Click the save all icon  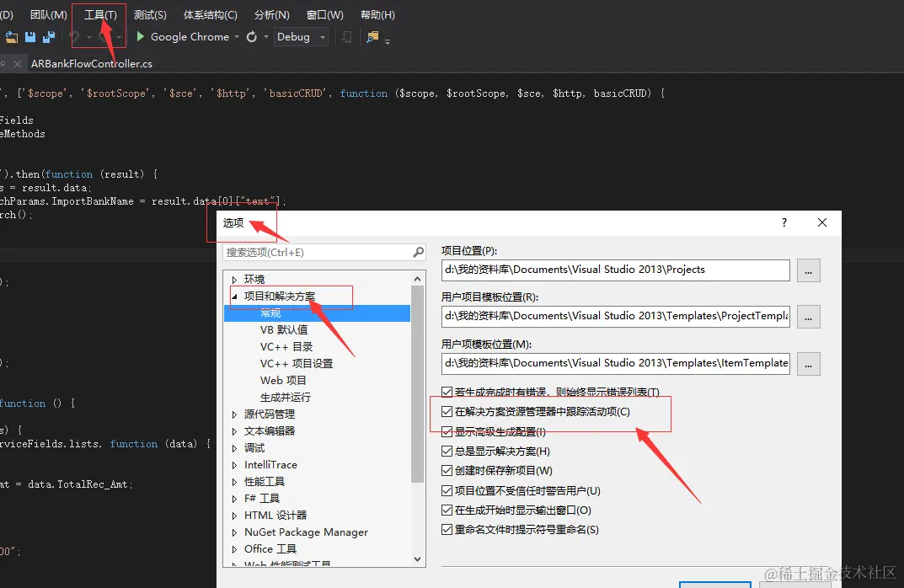pos(49,37)
